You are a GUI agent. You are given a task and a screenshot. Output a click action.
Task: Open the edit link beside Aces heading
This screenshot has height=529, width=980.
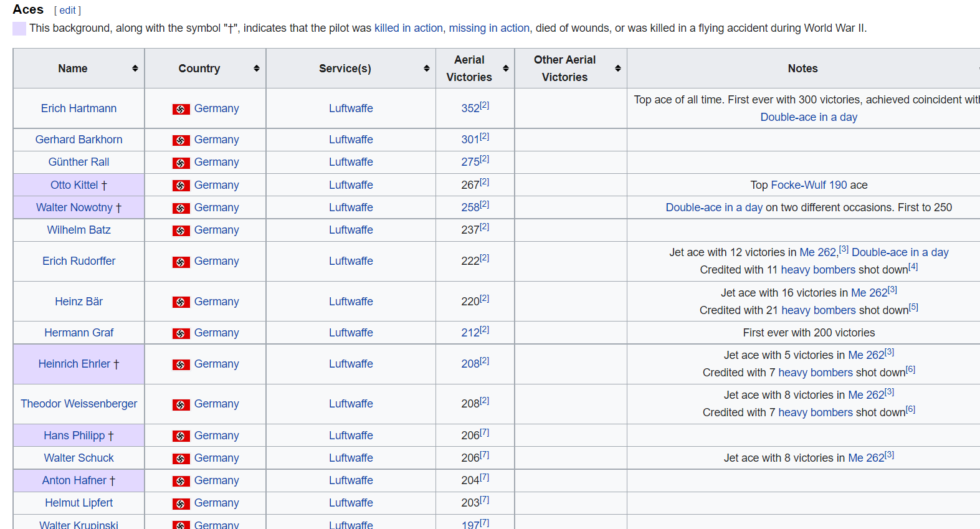[67, 11]
